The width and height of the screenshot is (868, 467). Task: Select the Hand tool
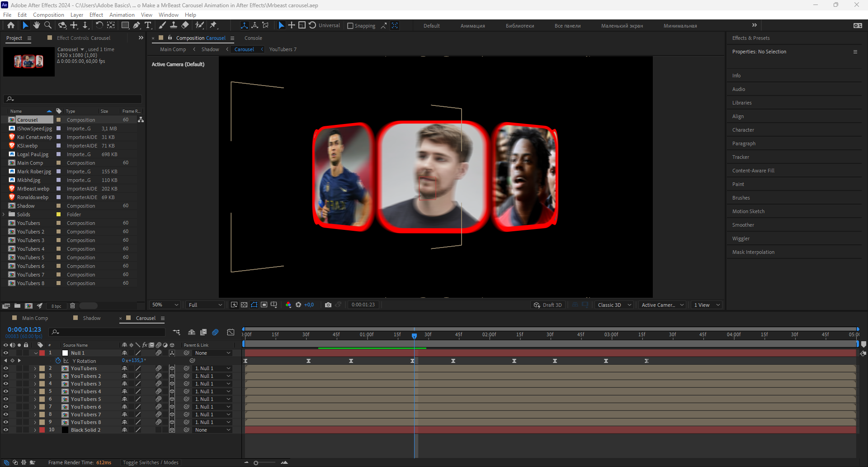[37, 25]
